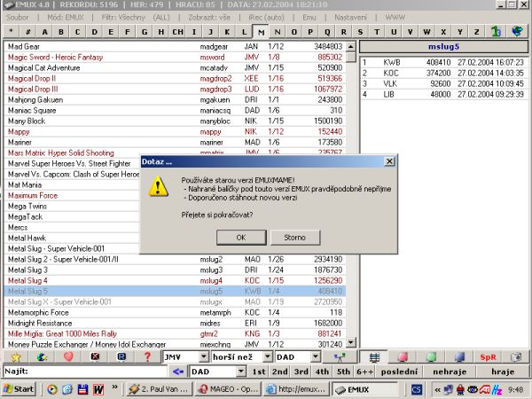Close the Dotaz dialog with X
This screenshot has height=399, width=532.
(389, 161)
